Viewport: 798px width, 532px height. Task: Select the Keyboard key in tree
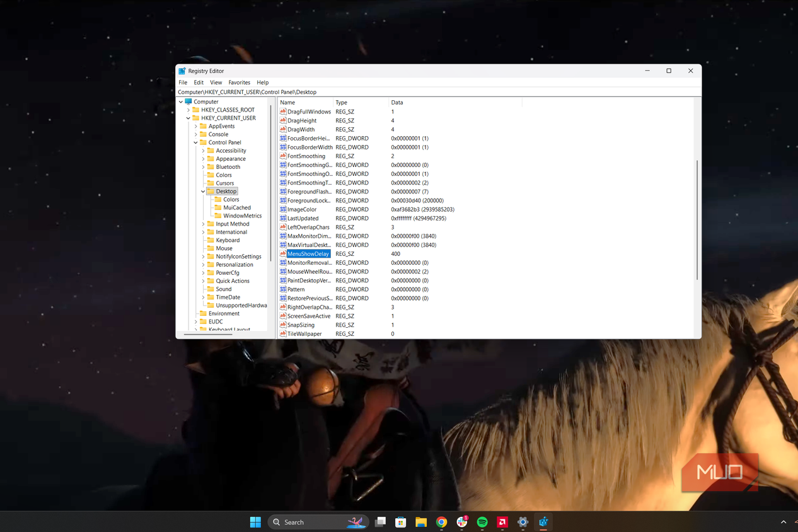point(228,240)
